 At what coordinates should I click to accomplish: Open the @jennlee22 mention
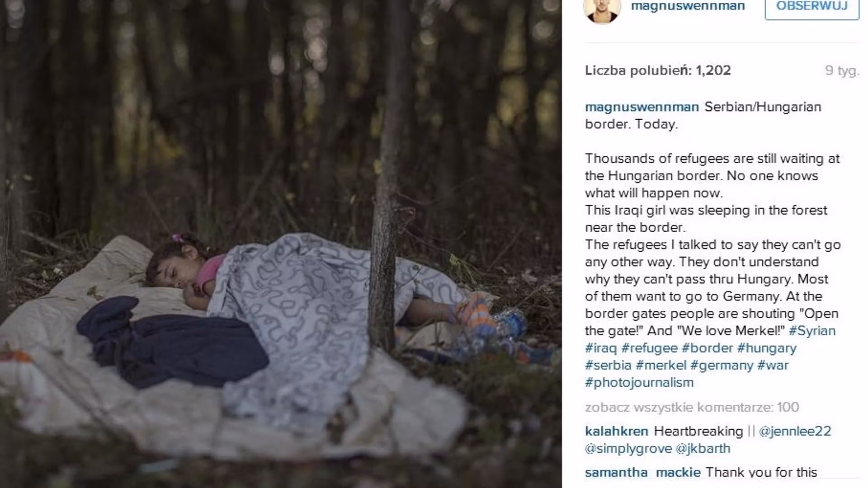(795, 432)
